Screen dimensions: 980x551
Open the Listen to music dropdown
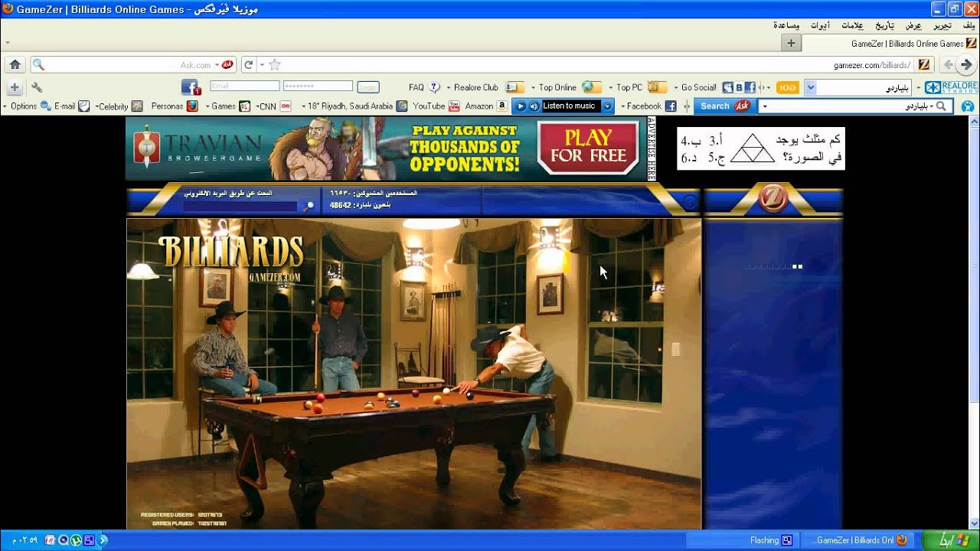(608, 106)
